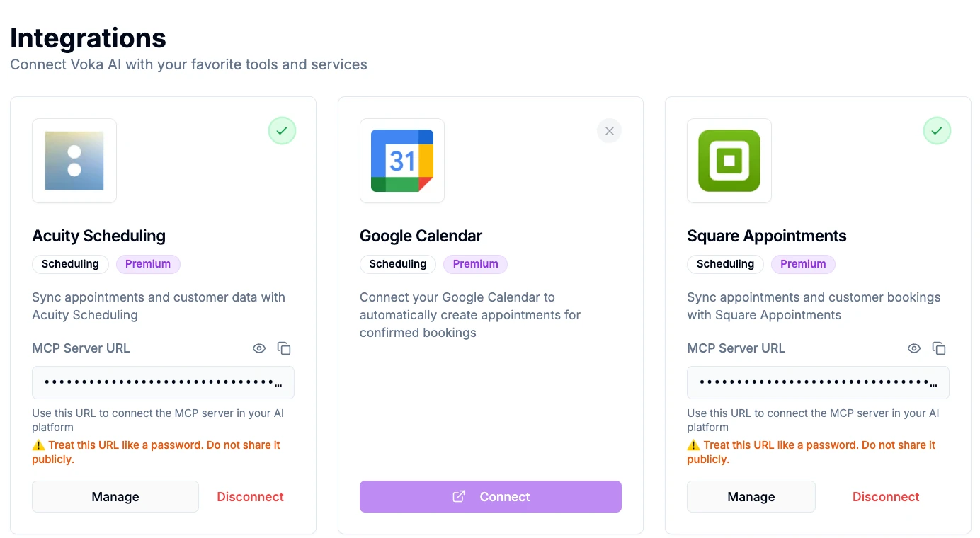Click Square Appointments connected checkmark status icon
The image size is (980, 538).
tap(937, 131)
